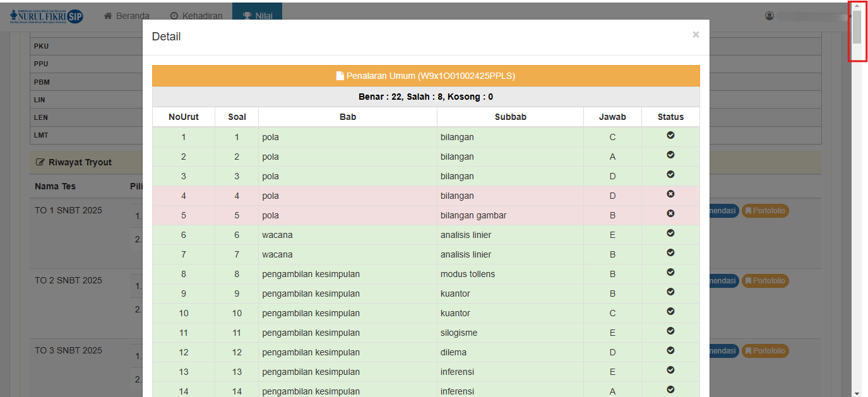This screenshot has height=397, width=868.
Task: Click the cross status icon for bilangan gambar
Action: click(x=670, y=214)
